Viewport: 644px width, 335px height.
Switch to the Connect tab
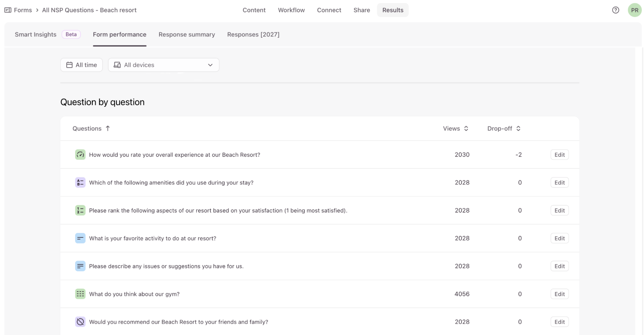pos(329,10)
